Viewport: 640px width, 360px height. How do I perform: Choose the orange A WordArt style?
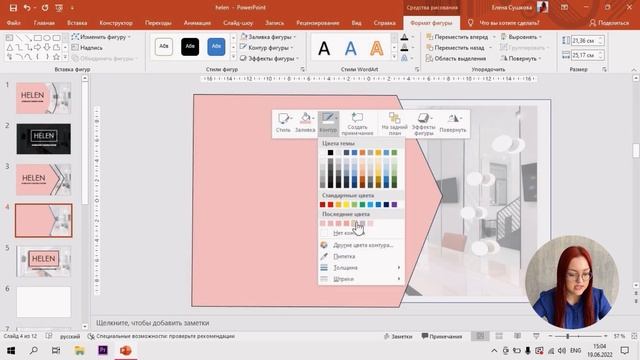click(x=377, y=48)
